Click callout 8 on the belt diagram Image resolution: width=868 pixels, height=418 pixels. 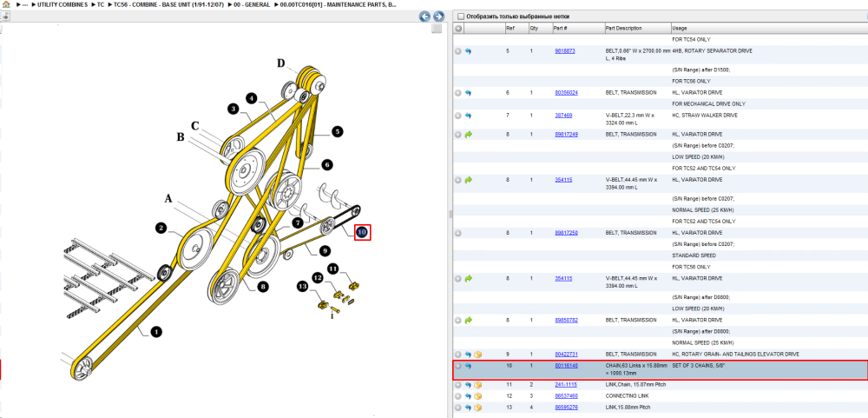[x=262, y=287]
